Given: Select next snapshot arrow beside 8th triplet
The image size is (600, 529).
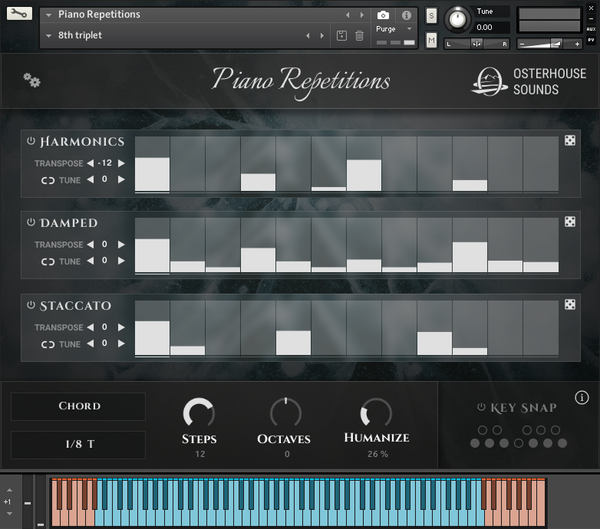Looking at the screenshot, I should (322, 36).
